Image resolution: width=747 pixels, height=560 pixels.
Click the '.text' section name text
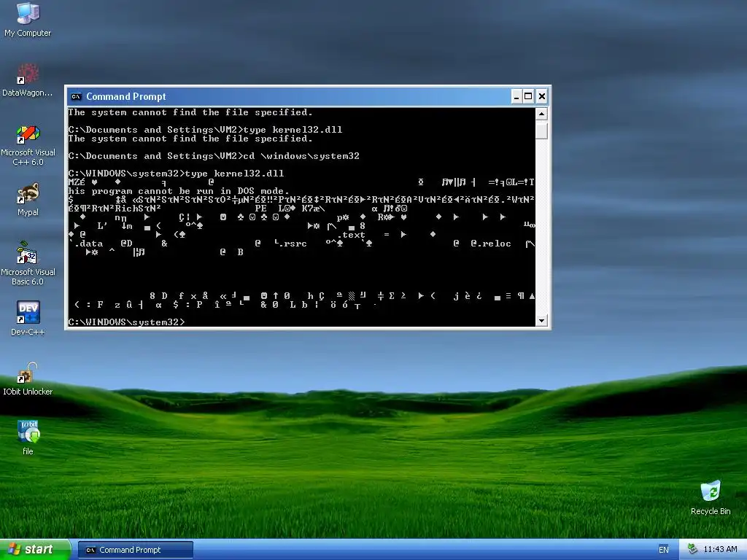[x=351, y=235]
